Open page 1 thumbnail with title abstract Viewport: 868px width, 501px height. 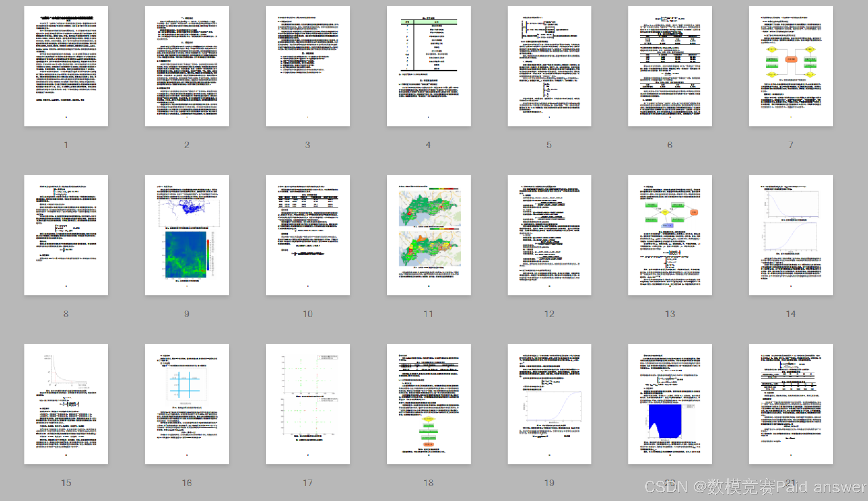coord(66,66)
